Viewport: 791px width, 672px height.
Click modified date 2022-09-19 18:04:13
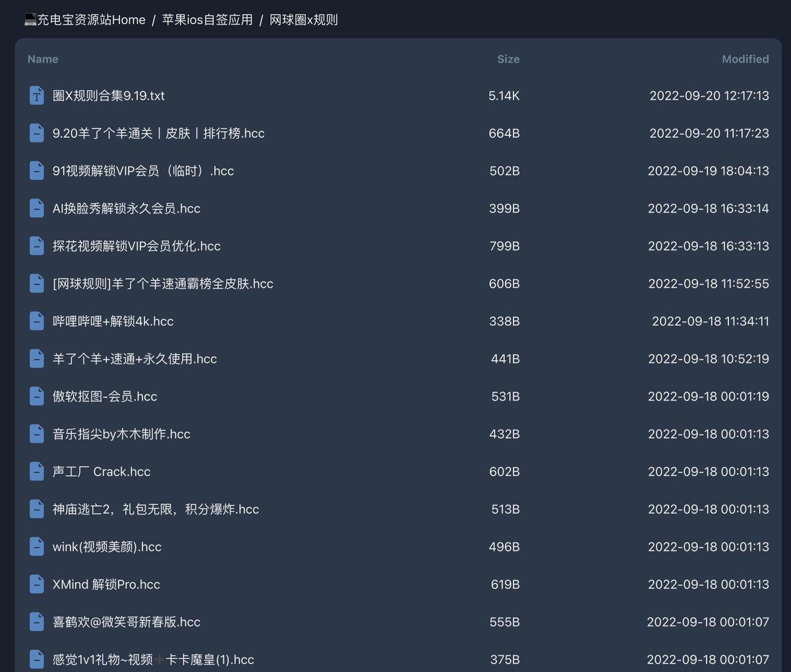709,171
